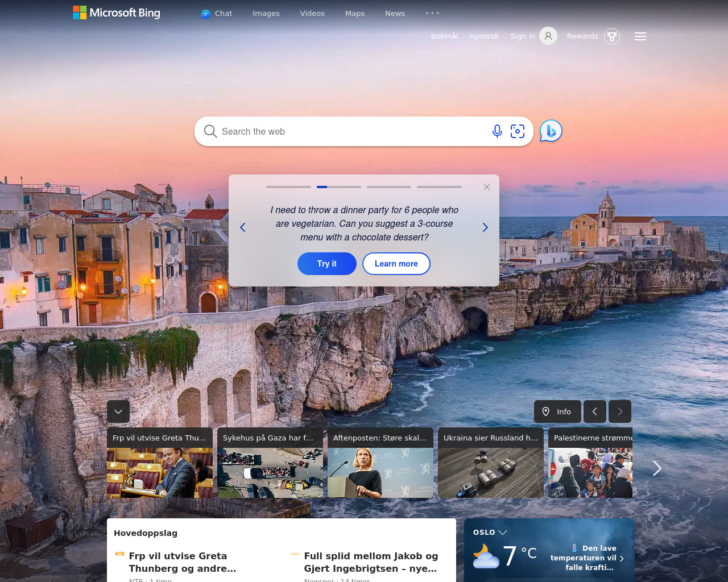Open Frp vil utvise Greta news card
728x582 pixels.
160,463
